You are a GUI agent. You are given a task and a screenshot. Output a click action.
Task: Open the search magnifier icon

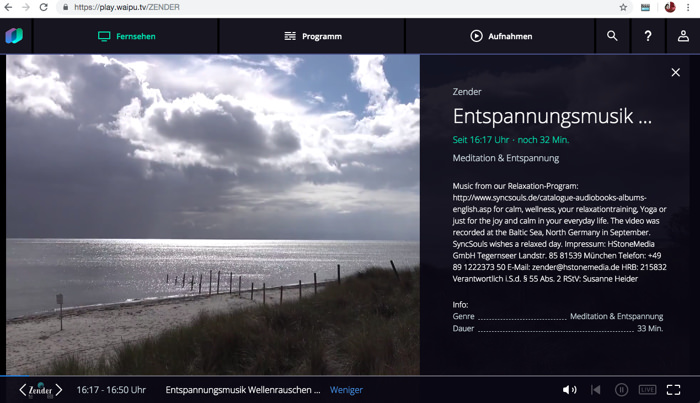coord(612,36)
